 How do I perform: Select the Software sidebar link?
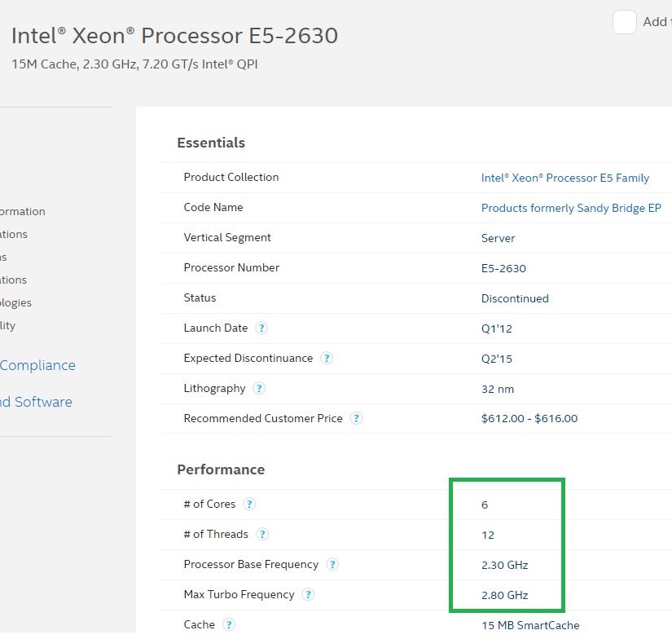click(36, 402)
